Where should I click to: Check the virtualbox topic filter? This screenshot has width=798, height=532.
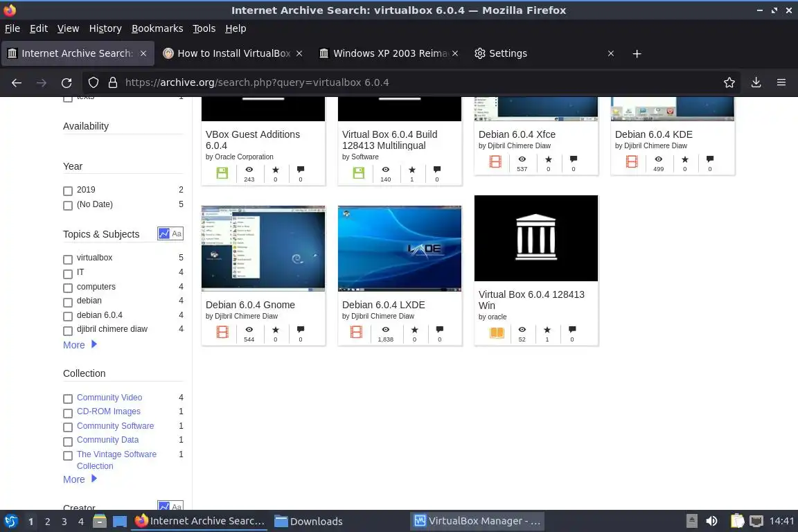68,259
